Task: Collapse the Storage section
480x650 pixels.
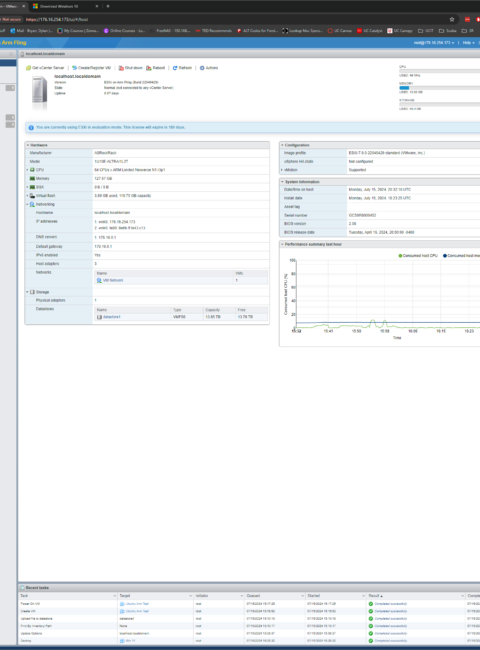Action: (28, 292)
